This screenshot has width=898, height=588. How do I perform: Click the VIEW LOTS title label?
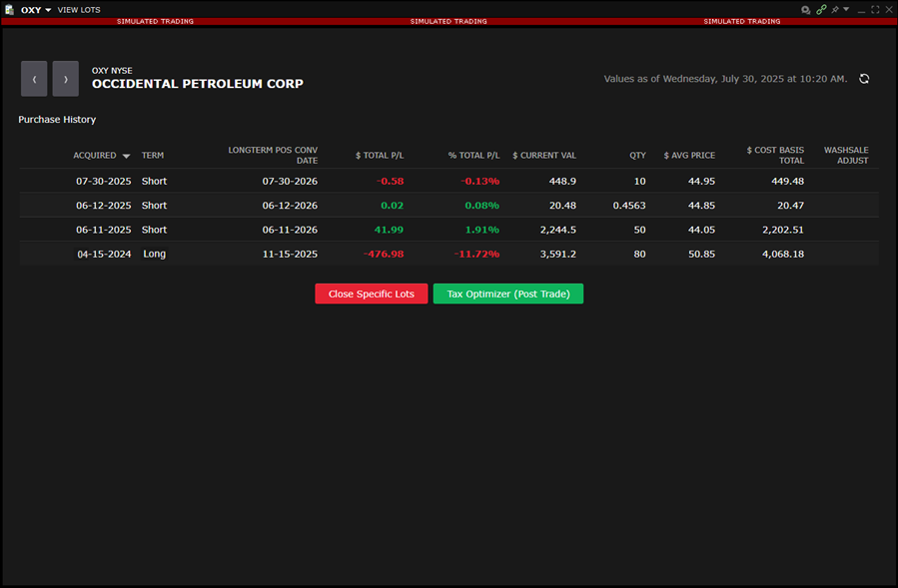click(79, 9)
